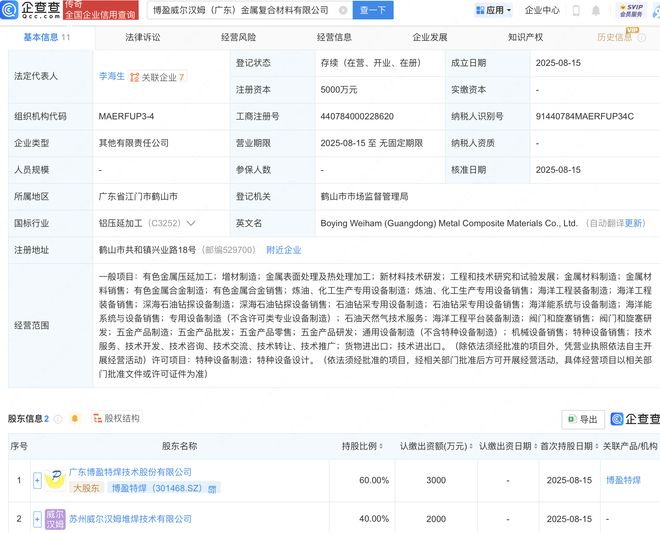Switch to 经营风险 tab

coord(238,37)
